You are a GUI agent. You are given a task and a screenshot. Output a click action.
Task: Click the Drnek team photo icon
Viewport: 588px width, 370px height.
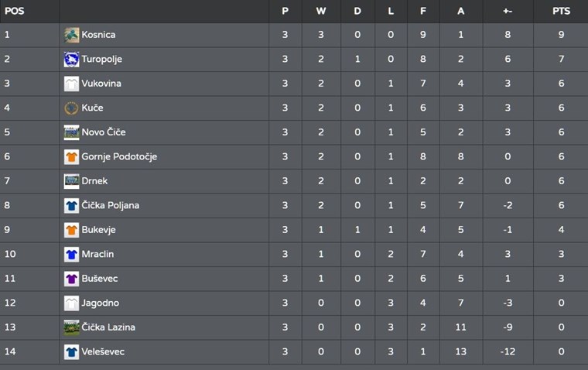[x=71, y=181]
